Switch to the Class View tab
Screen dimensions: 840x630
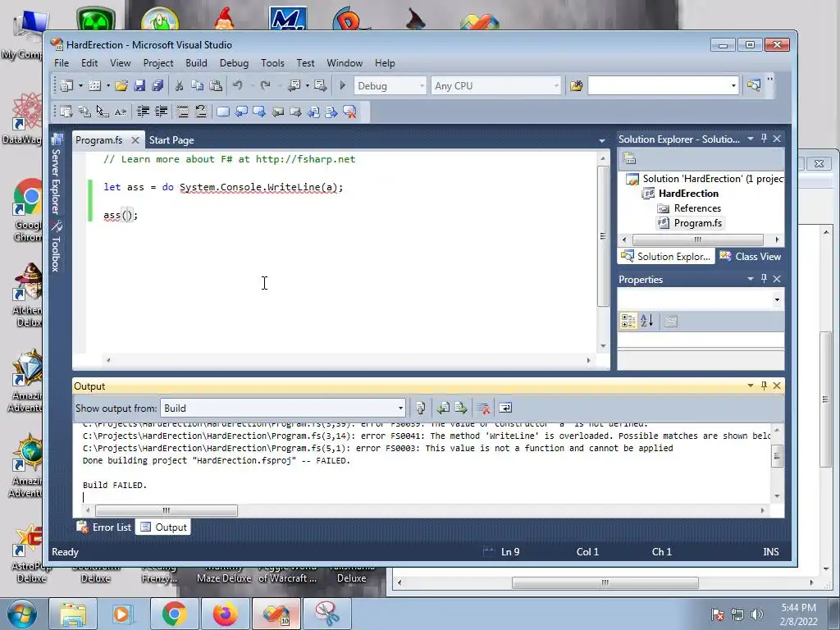pyautogui.click(x=750, y=257)
